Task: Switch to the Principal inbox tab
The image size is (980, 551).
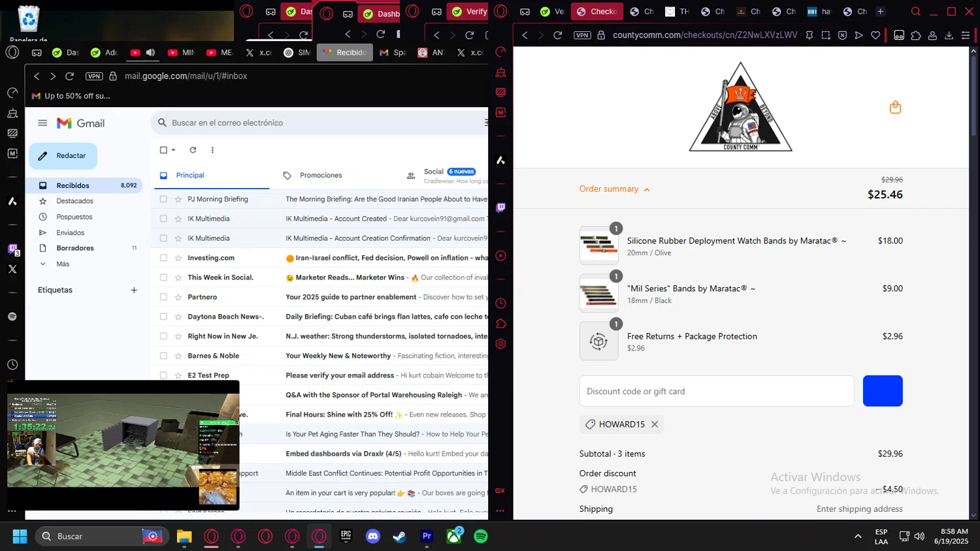Action: 211,176
